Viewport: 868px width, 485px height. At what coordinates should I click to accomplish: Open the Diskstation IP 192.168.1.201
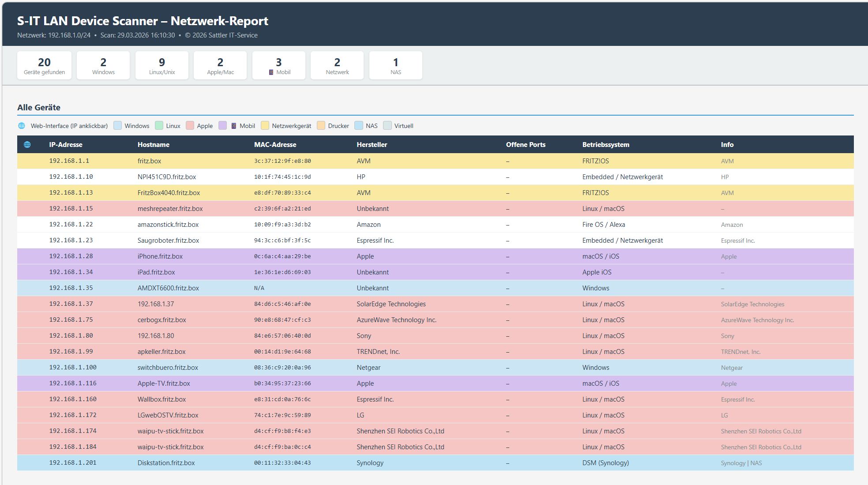(x=73, y=463)
